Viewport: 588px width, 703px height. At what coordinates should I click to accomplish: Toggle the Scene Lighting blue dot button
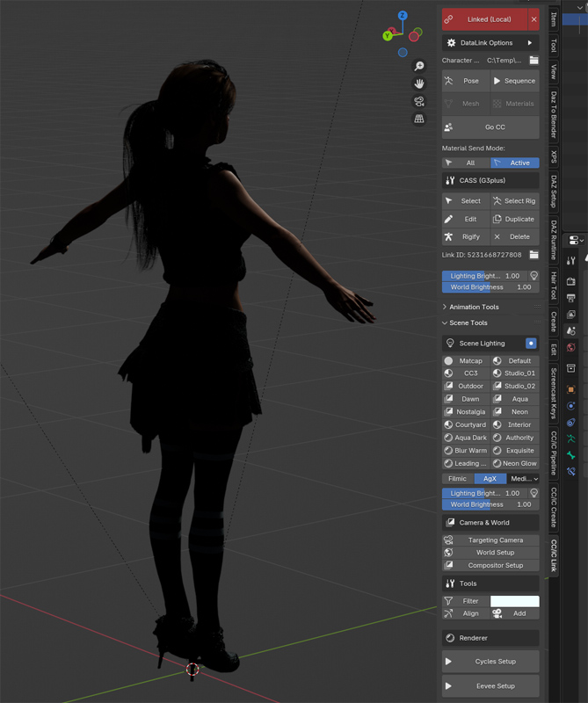531,344
